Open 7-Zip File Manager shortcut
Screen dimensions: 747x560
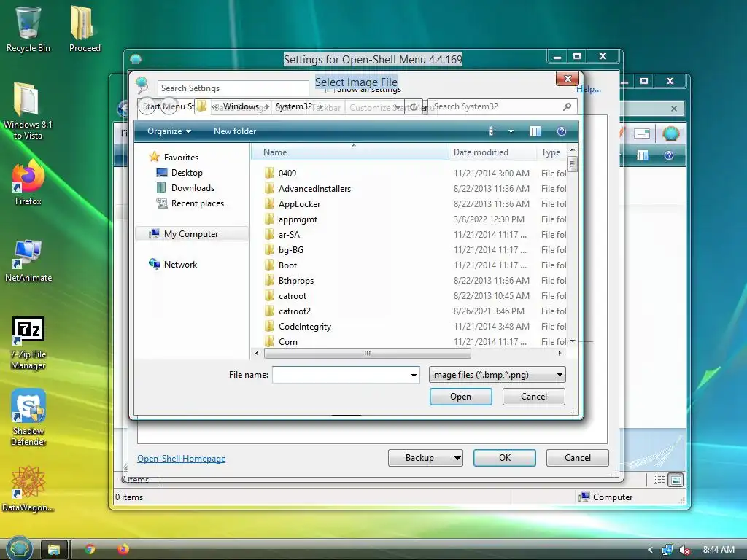pos(28,343)
